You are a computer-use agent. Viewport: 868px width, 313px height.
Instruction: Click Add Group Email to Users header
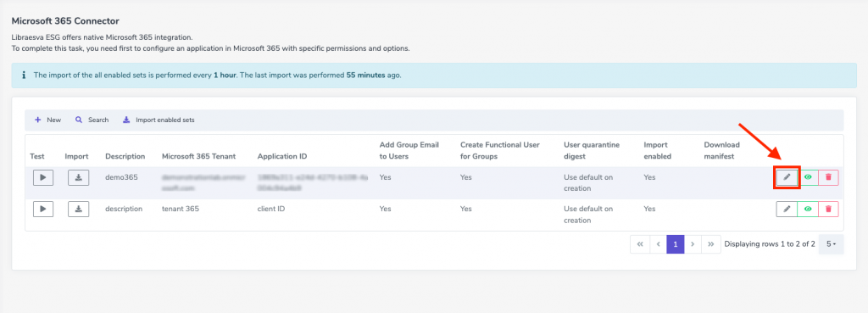409,151
